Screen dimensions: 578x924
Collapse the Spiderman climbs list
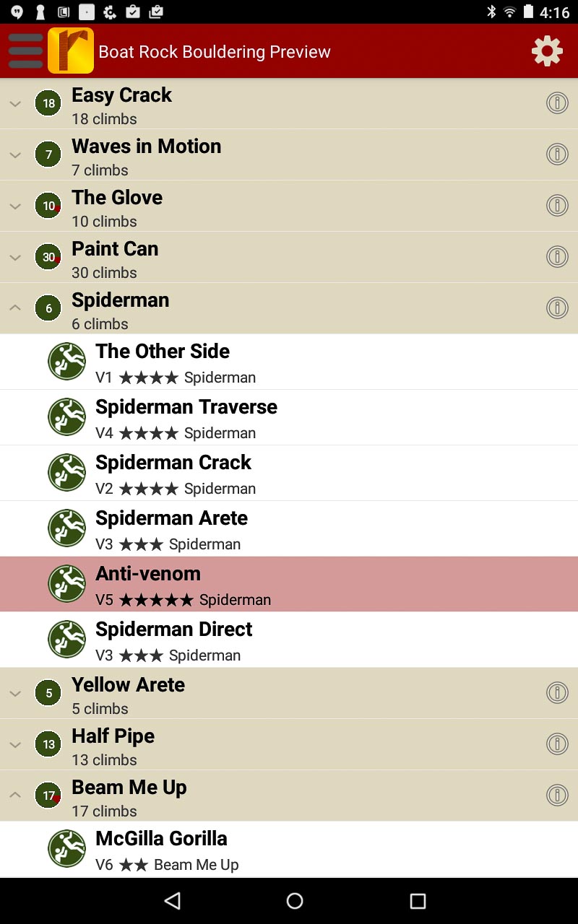click(15, 308)
